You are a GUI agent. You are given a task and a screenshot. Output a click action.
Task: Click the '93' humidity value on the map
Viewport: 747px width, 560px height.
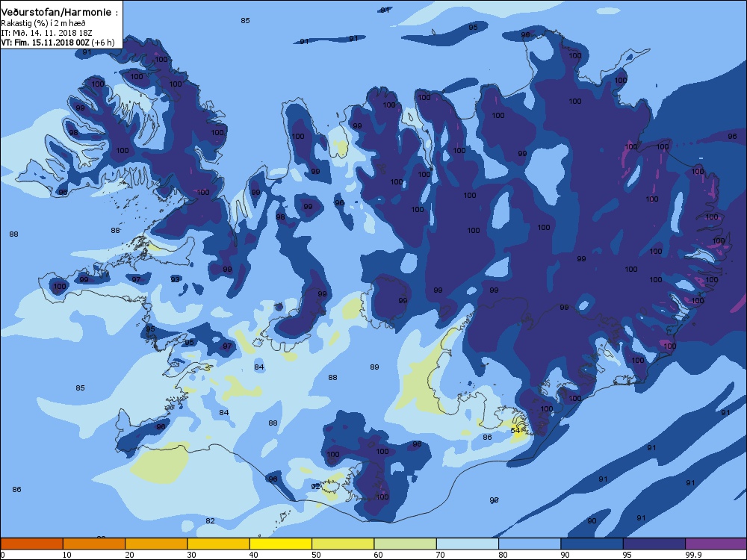click(x=176, y=279)
